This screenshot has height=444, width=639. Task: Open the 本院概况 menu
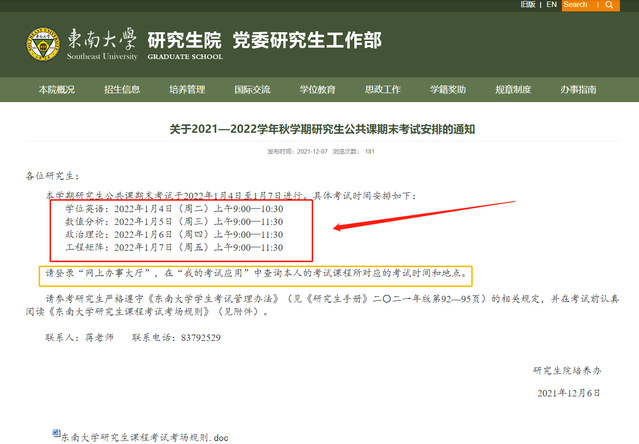click(x=56, y=90)
